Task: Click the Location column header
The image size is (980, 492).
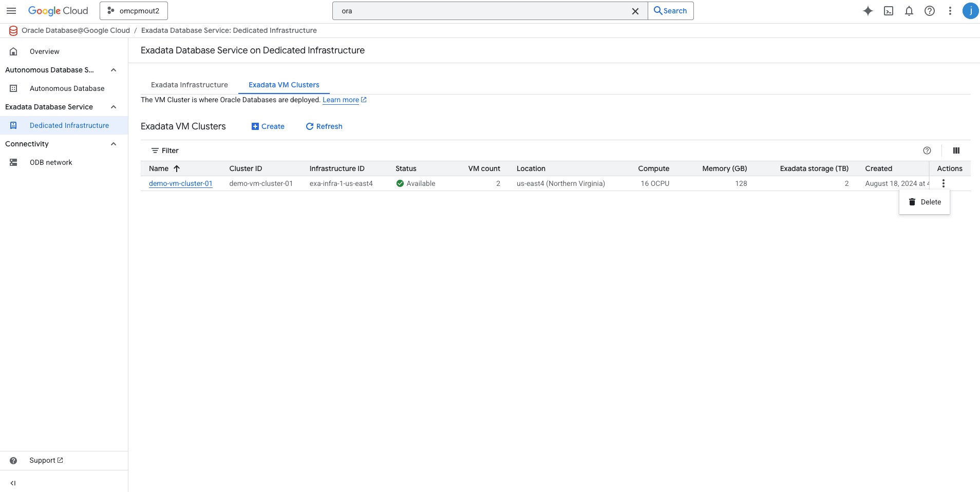Action: (531, 168)
